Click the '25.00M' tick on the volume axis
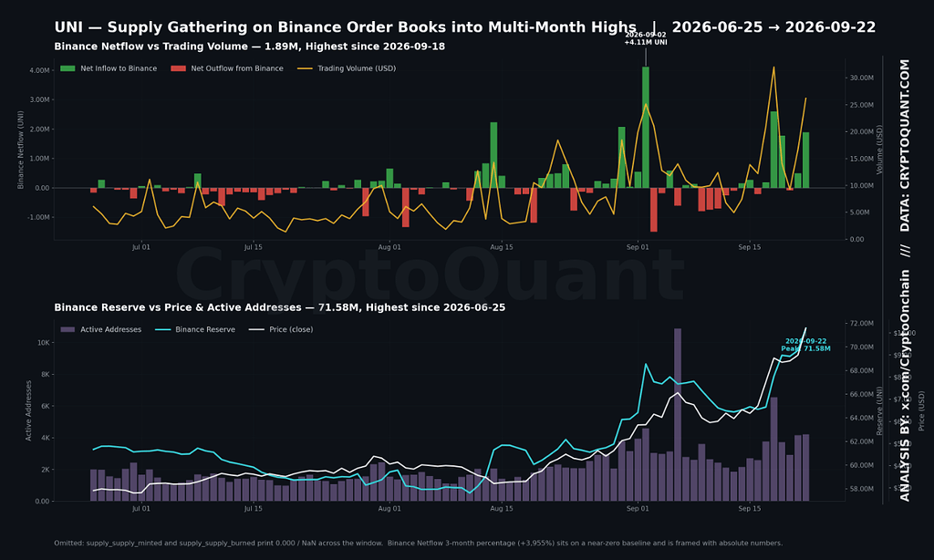934x560 pixels. pos(861,105)
